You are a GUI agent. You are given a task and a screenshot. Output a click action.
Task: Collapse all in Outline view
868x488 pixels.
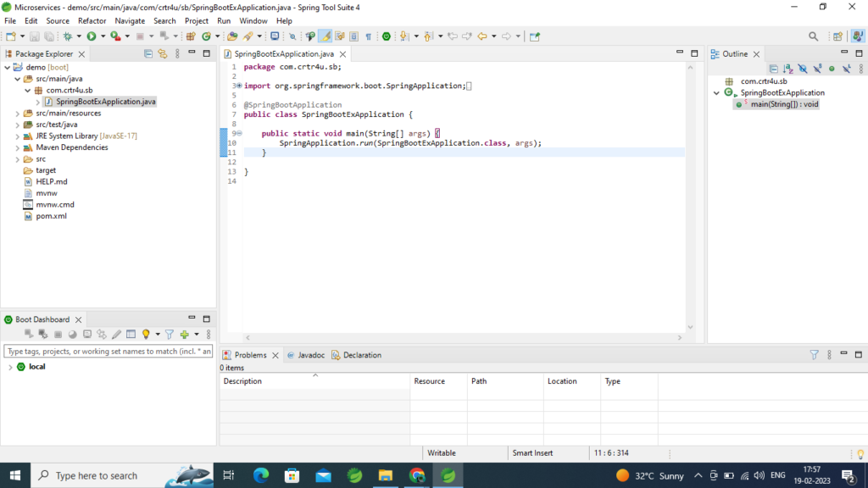tap(774, 69)
